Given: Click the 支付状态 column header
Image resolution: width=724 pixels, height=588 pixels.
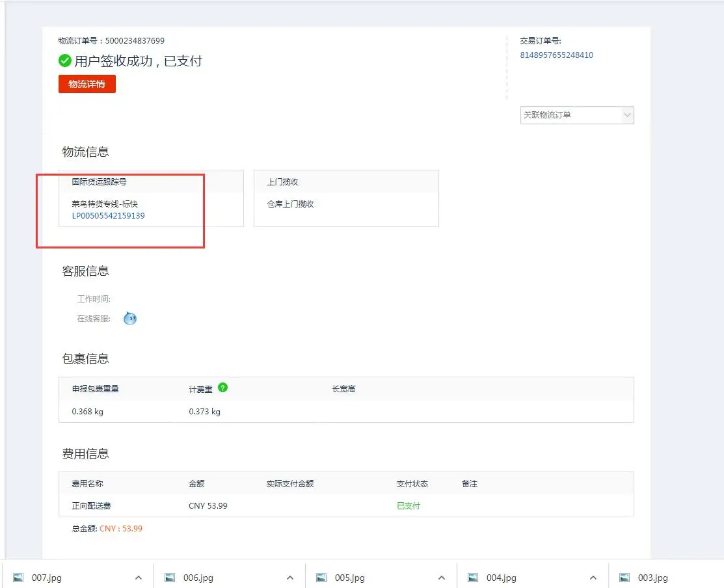Looking at the screenshot, I should 412,484.
